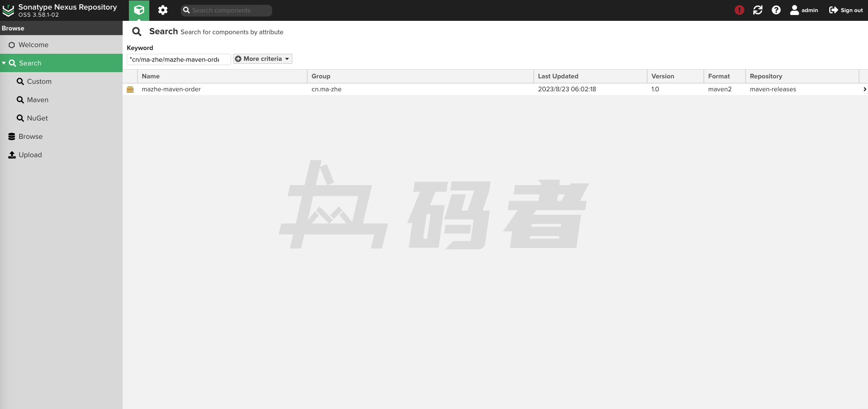Select the Browse item in sidebar
This screenshot has width=868, height=409.
[30, 136]
